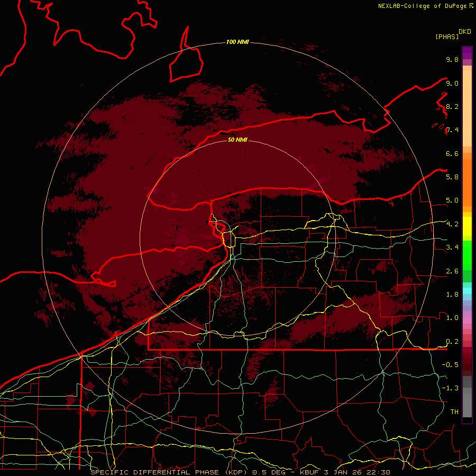
Task: Click the 3.4 legend value
Action: point(452,247)
